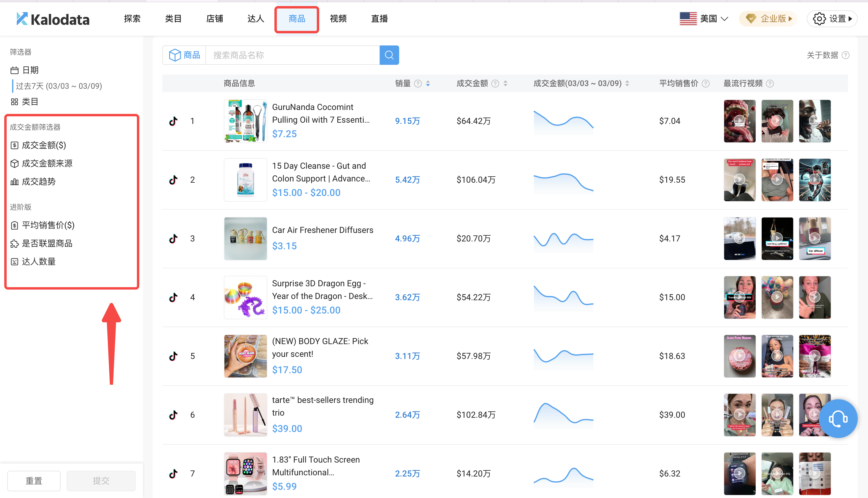Screen dimensions: 868x498
Task: Open the Surprise 3D Dragon Egg product
Action: pos(322,290)
